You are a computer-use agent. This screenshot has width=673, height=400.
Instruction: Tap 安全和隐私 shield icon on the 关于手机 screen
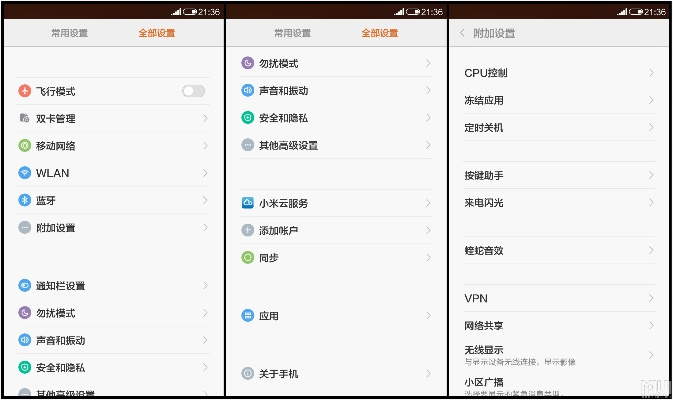[x=248, y=118]
